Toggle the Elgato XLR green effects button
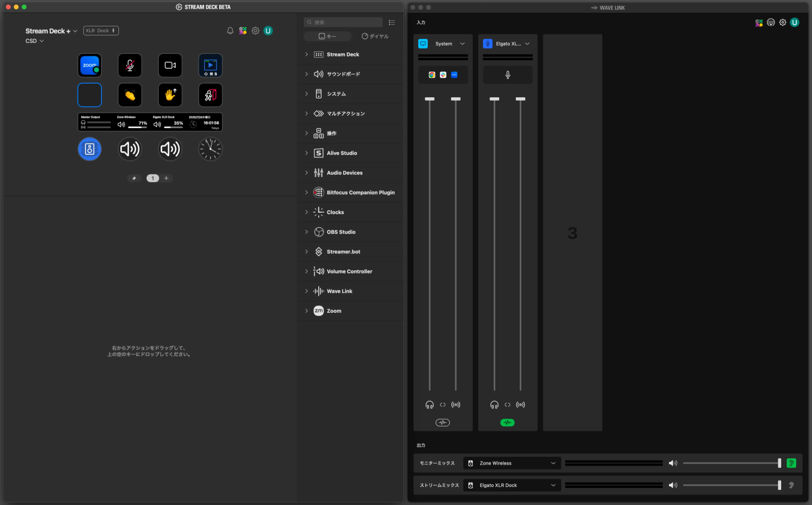Viewport: 812px width, 505px height. pyautogui.click(x=508, y=423)
